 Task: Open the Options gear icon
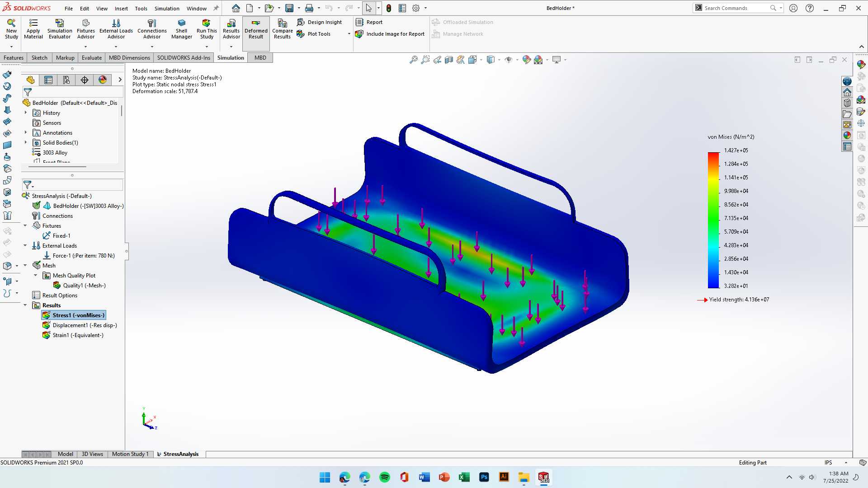tap(416, 8)
